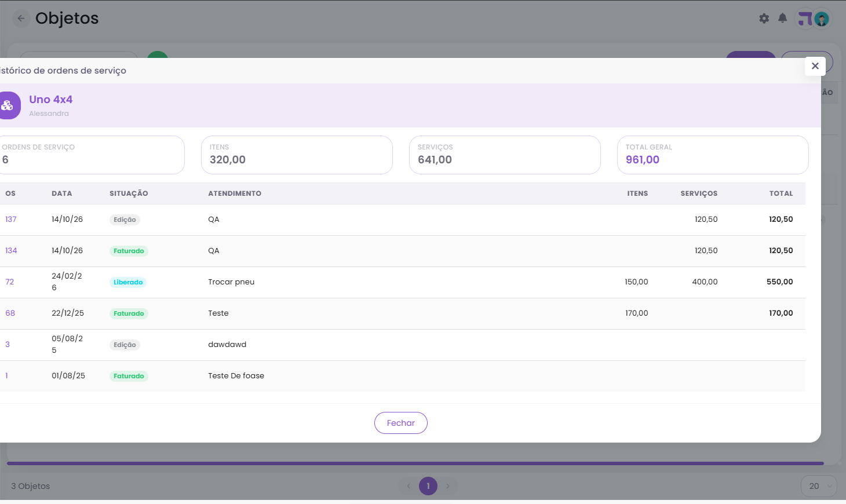
Task: Click the Itens 320,00 summary card
Action: click(297, 155)
